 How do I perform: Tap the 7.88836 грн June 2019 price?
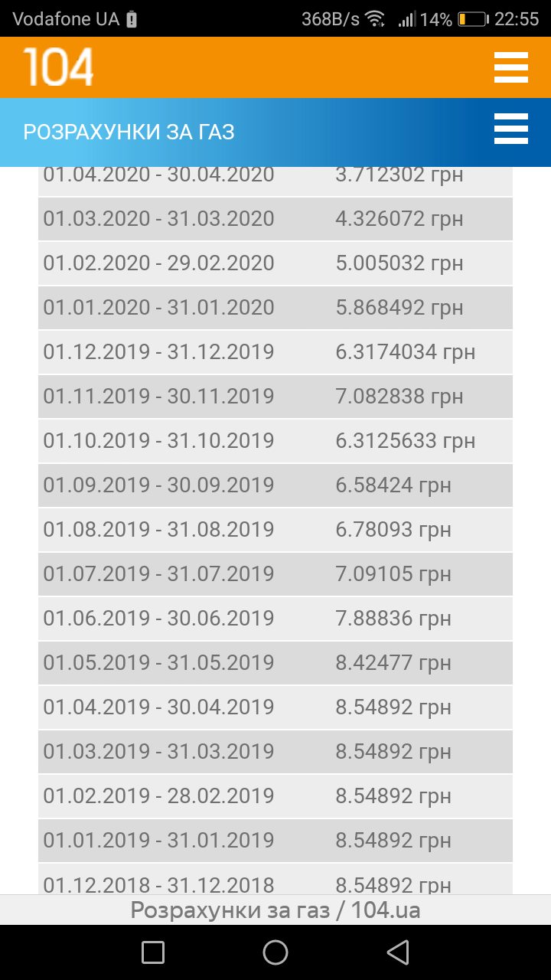point(393,619)
